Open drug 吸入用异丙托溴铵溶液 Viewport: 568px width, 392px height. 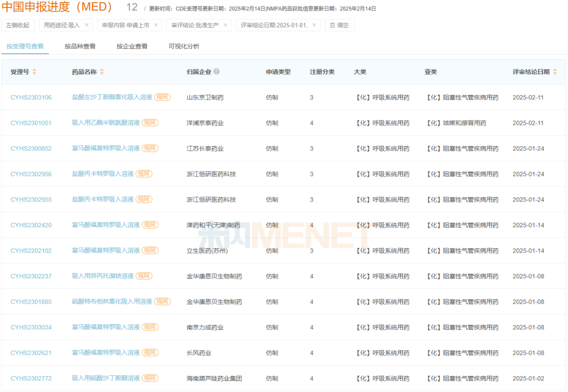(103, 276)
